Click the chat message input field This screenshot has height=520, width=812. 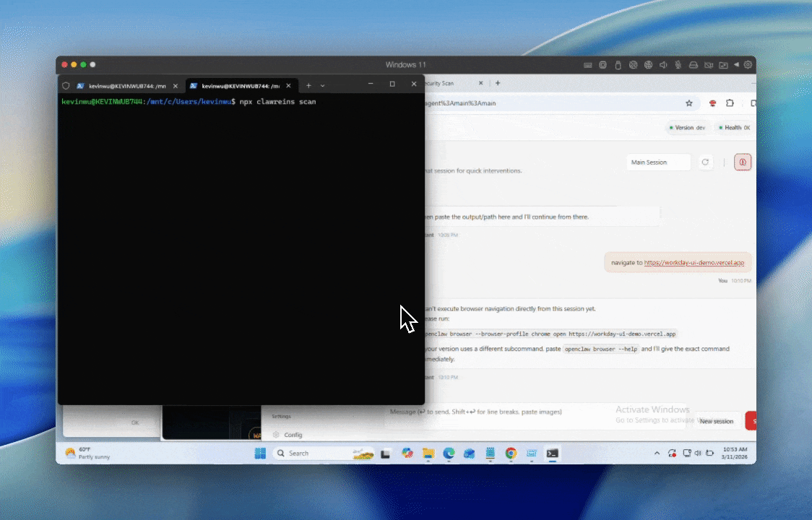tap(506, 412)
